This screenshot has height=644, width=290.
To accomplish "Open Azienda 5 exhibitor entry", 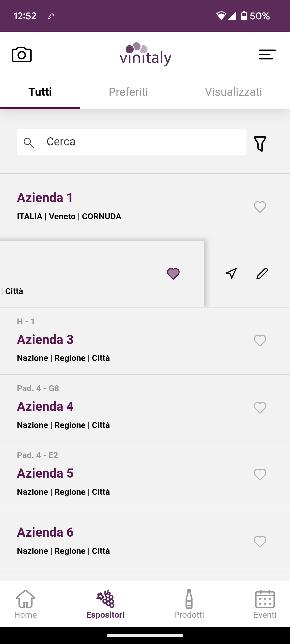I will coord(45,473).
